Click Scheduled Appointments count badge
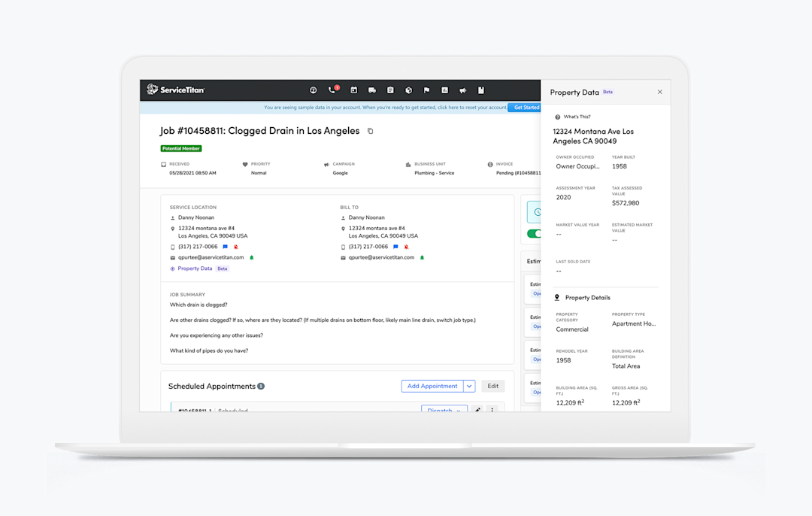Viewport: 812px width, 516px height. coord(261,386)
